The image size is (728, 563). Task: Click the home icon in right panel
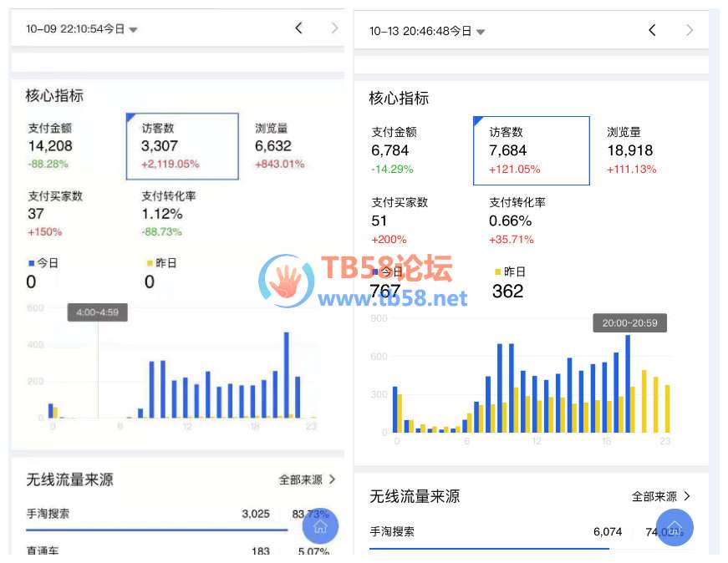click(675, 527)
